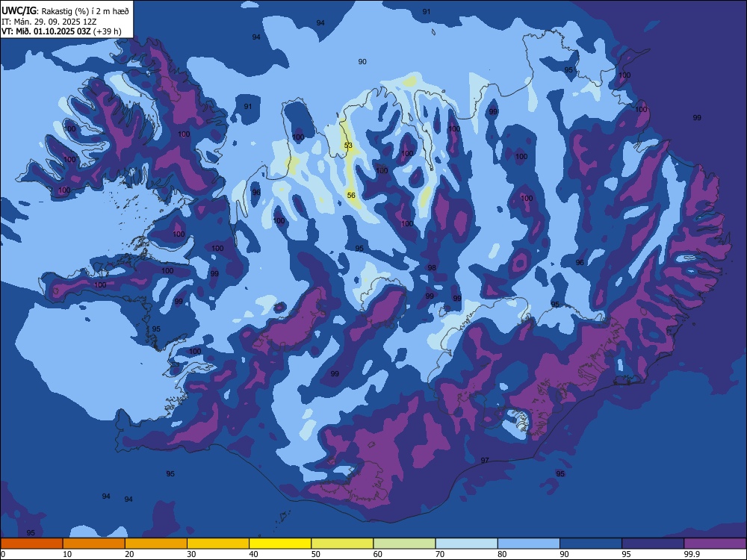Screen dimensions: 747x560
Task: Pick the pale blue 70–80 legend swatch
Action: coord(467,544)
